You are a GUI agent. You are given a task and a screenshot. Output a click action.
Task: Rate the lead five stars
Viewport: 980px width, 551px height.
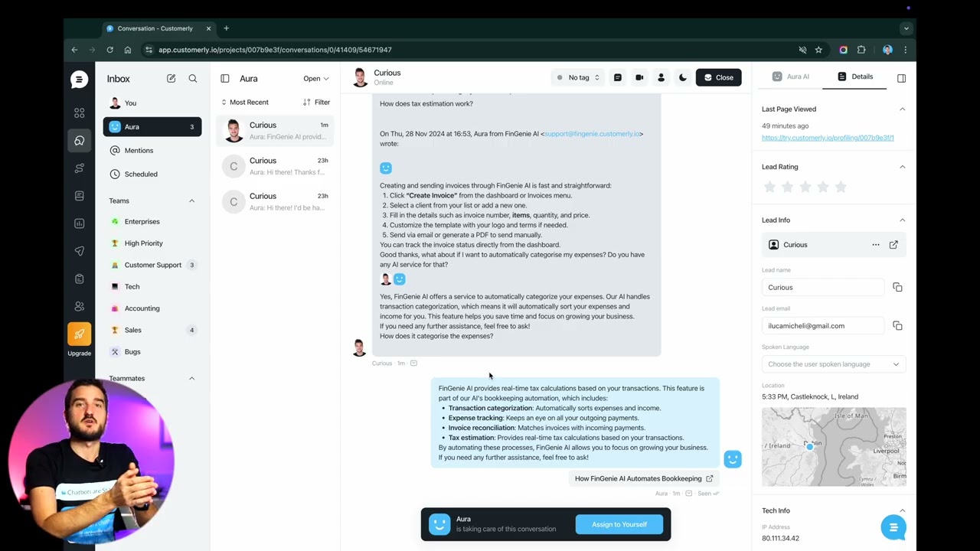click(841, 187)
